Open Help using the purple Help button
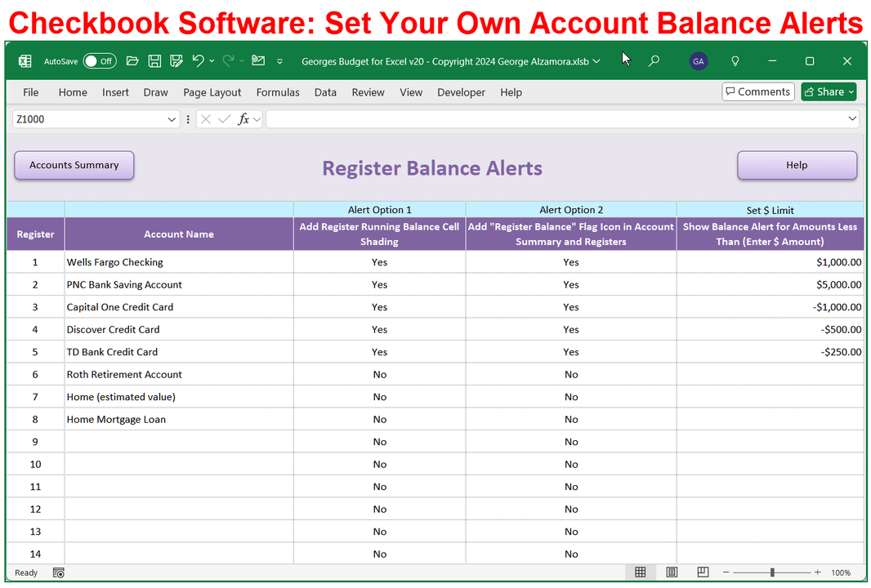The height and width of the screenshot is (588, 871). point(797,165)
